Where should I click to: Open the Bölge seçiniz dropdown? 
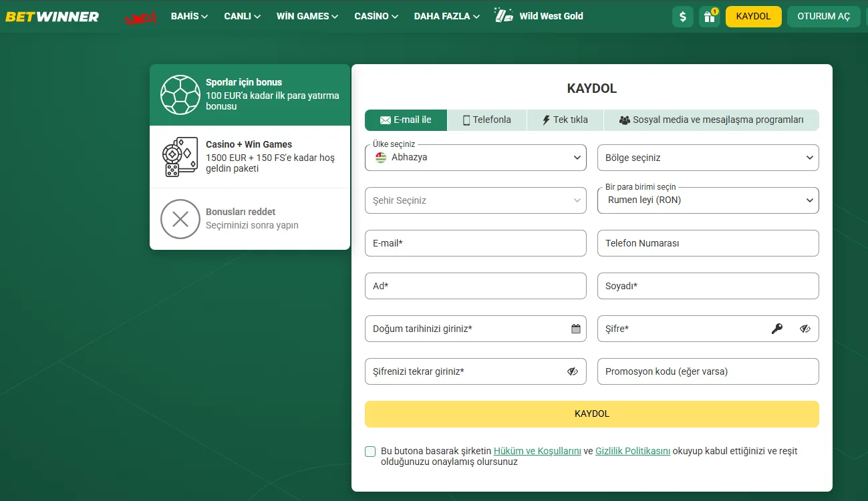pos(708,158)
